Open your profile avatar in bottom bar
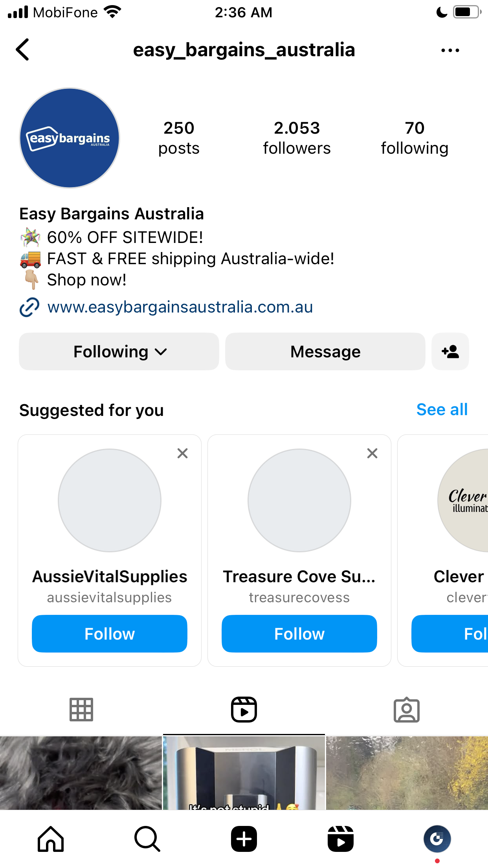This screenshot has height=868, width=488. click(437, 839)
